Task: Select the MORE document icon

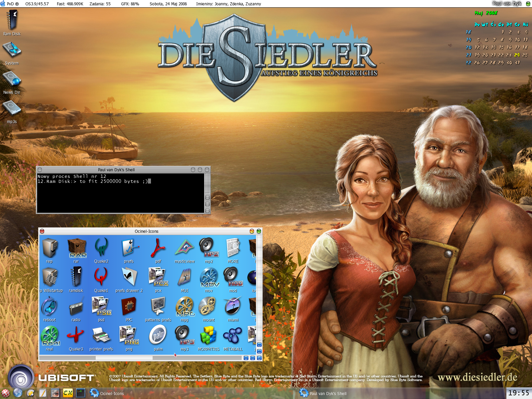Action: coord(233,250)
